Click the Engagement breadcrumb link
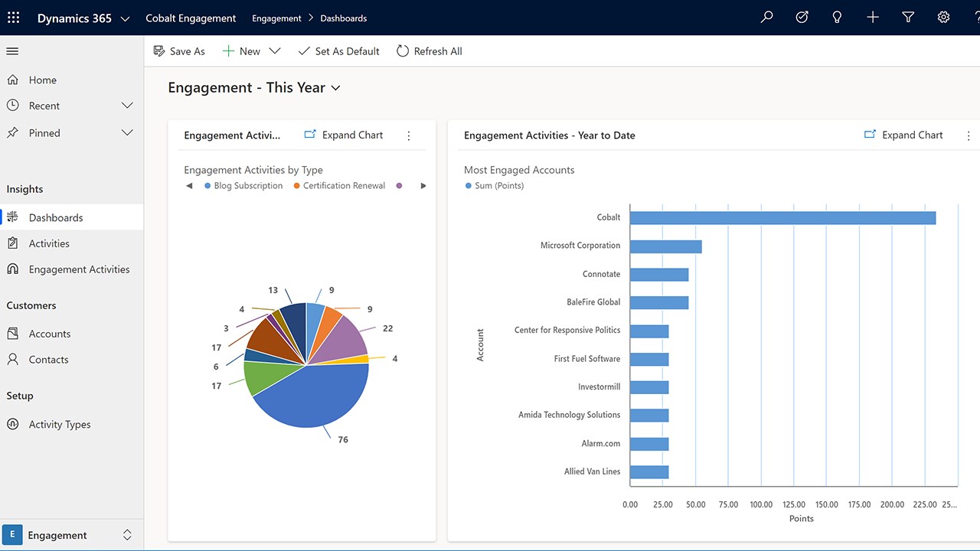The image size is (980, 551). pyautogui.click(x=276, y=18)
